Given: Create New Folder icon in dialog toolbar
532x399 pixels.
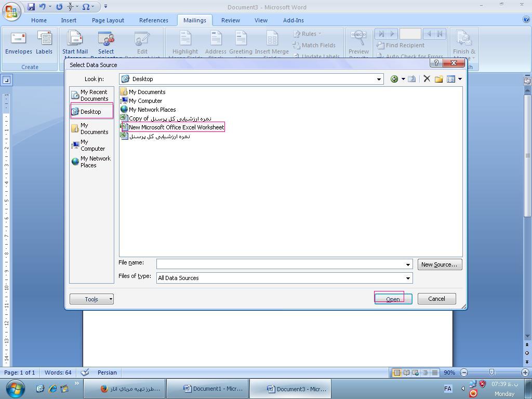Looking at the screenshot, I should 438,79.
